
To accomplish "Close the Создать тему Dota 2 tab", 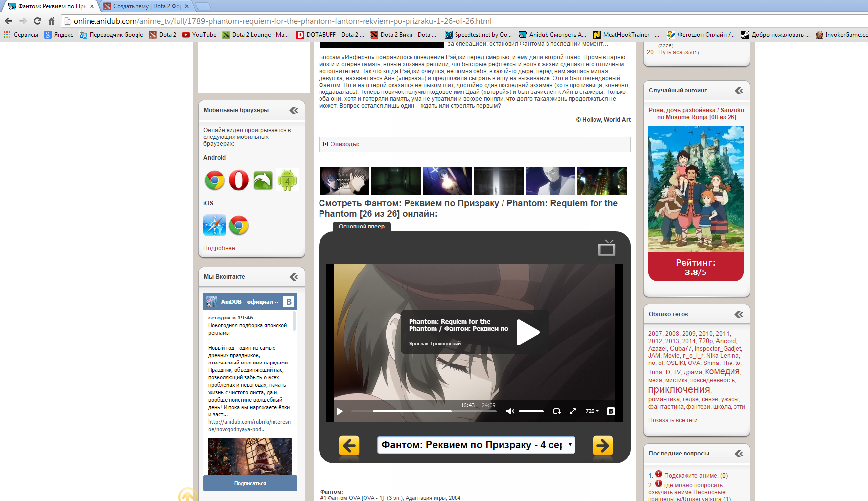I will [187, 6].
